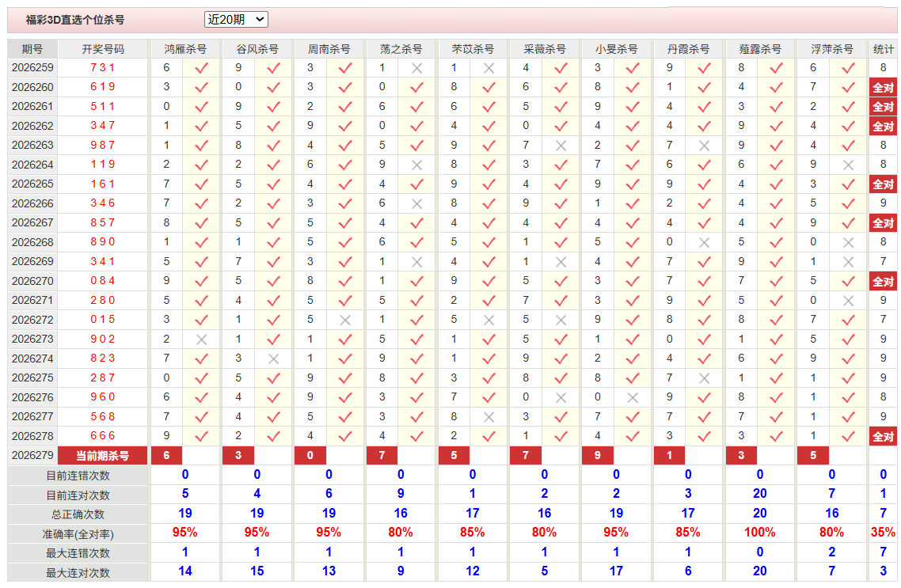
Task: Click 丹霞杀号 cross mark in row 2026263
Action: point(705,146)
